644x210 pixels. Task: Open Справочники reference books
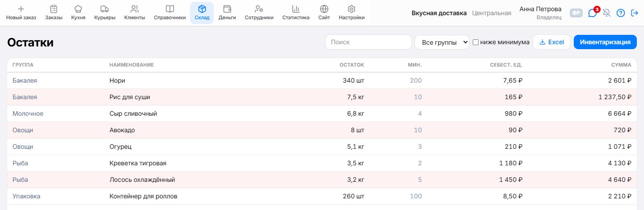coord(169,13)
